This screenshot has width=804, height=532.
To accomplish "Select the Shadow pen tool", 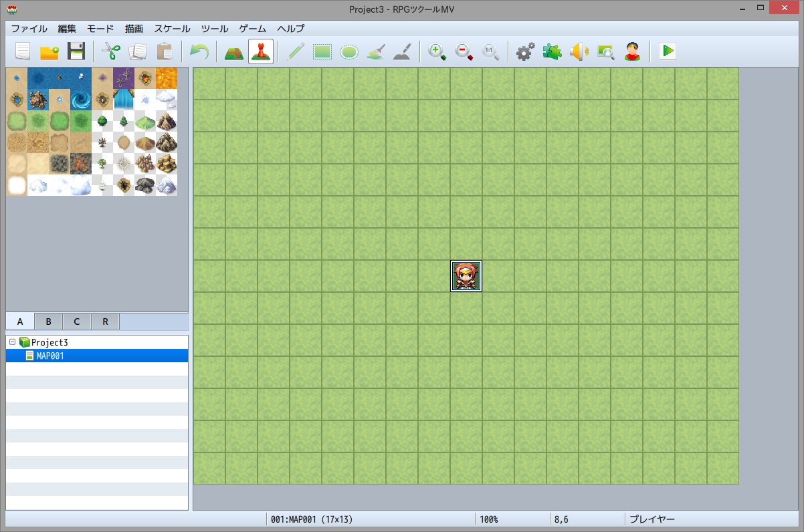I will pyautogui.click(x=402, y=51).
